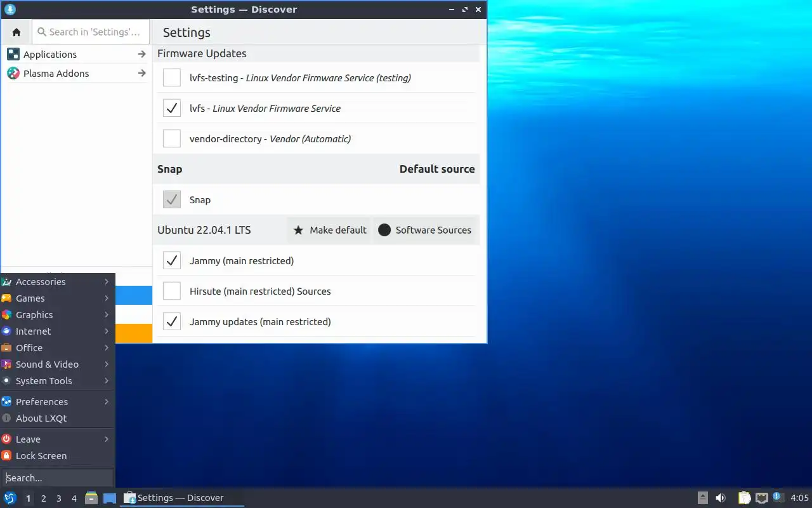Open the volume control icon
Screen dimensions: 812x508
tap(721, 498)
